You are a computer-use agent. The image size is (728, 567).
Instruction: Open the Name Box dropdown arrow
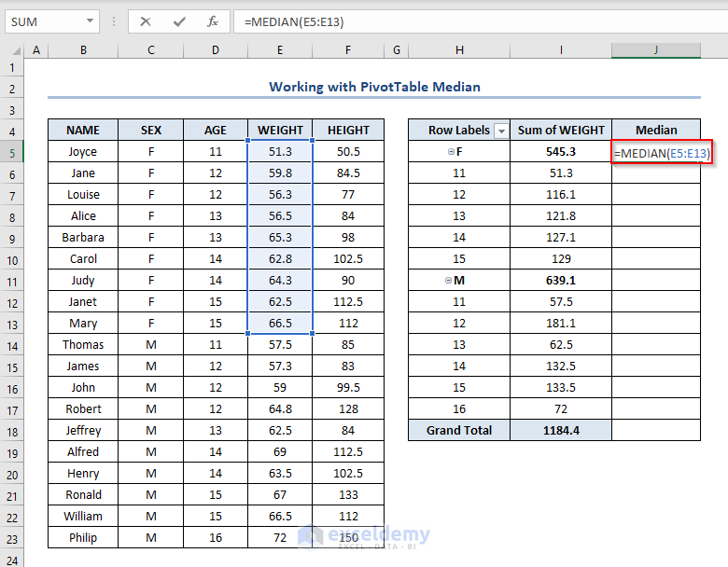click(x=91, y=21)
